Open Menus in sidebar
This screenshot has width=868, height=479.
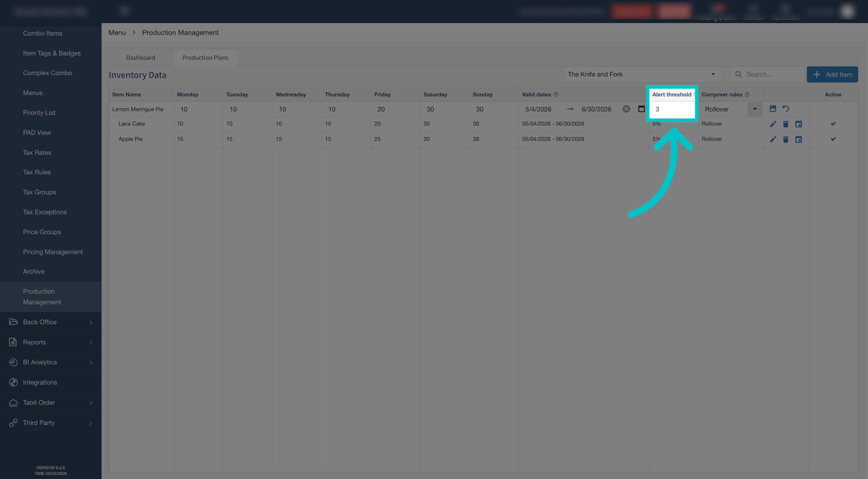click(x=33, y=93)
